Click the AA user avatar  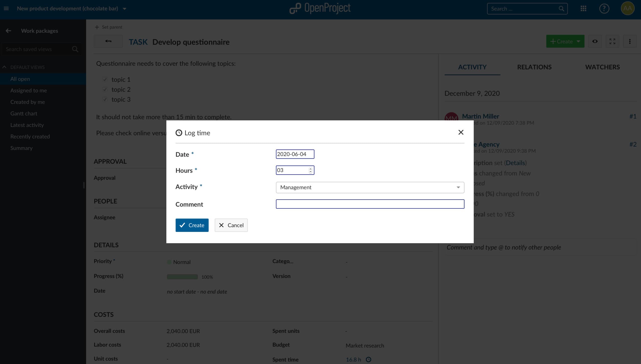627,9
